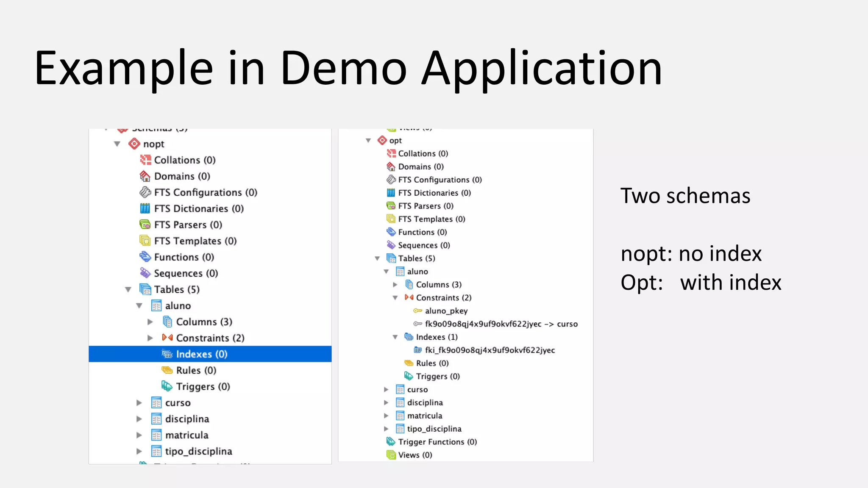Click the Domains house icon under nopt

[x=145, y=176]
